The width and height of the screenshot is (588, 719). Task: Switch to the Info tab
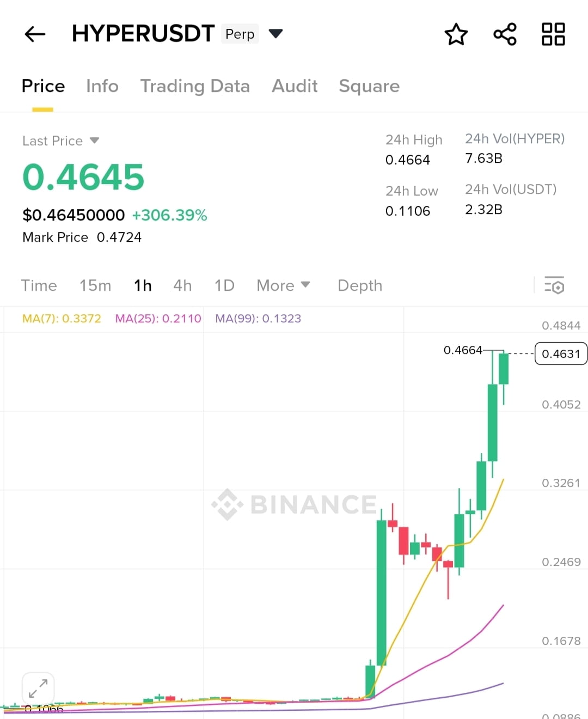click(102, 86)
